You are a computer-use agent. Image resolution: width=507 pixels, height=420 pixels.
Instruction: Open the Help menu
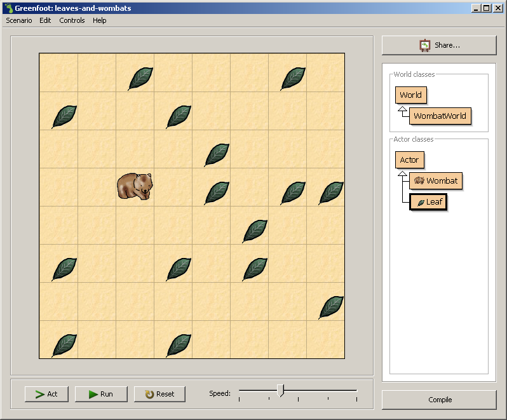pyautogui.click(x=99, y=20)
